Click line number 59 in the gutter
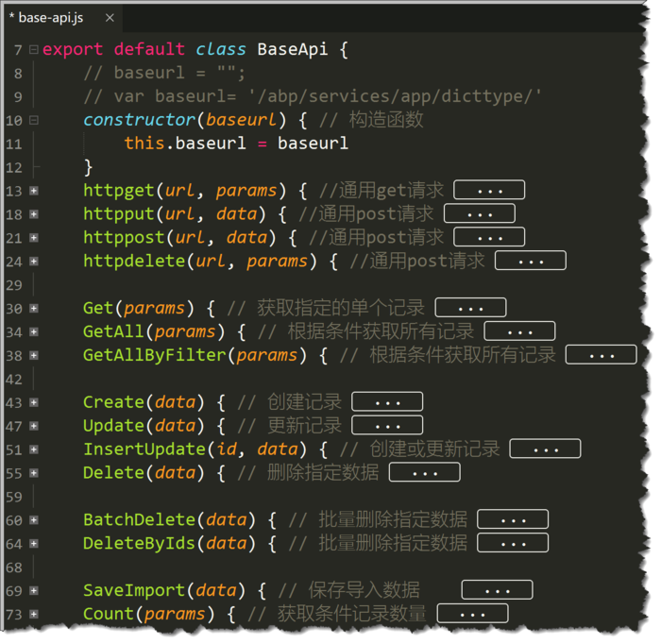Screen dimensions: 661x644 pyautogui.click(x=14, y=497)
